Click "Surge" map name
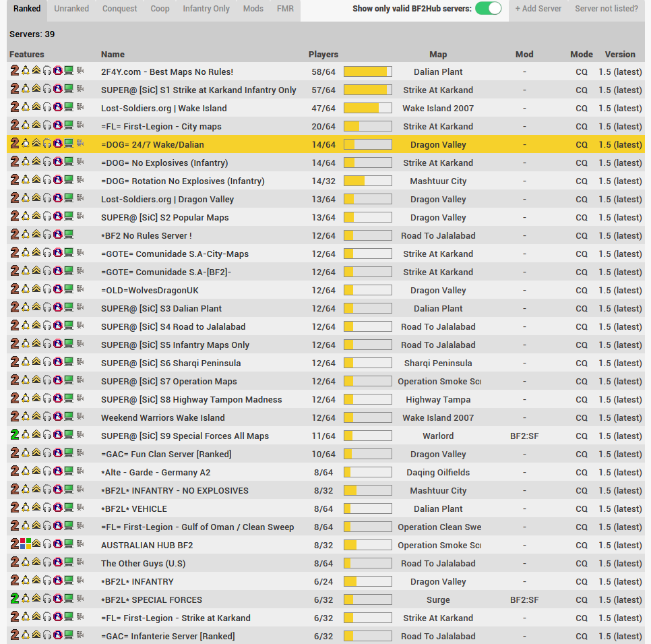Screen dimensions: 651x644 coord(438,600)
